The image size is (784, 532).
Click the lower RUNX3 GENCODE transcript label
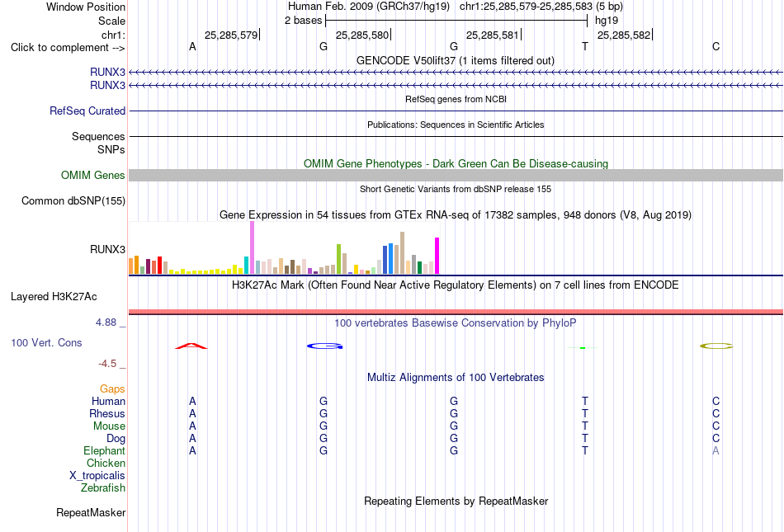pos(107,86)
